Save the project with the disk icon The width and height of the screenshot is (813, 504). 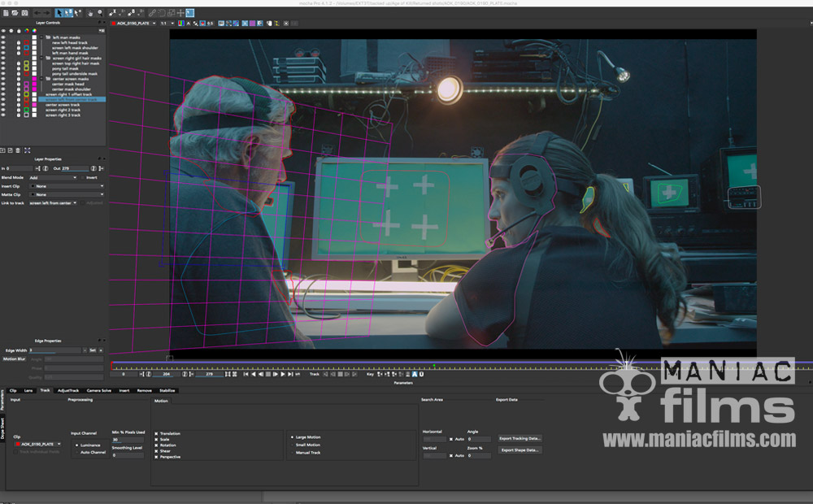tap(24, 13)
